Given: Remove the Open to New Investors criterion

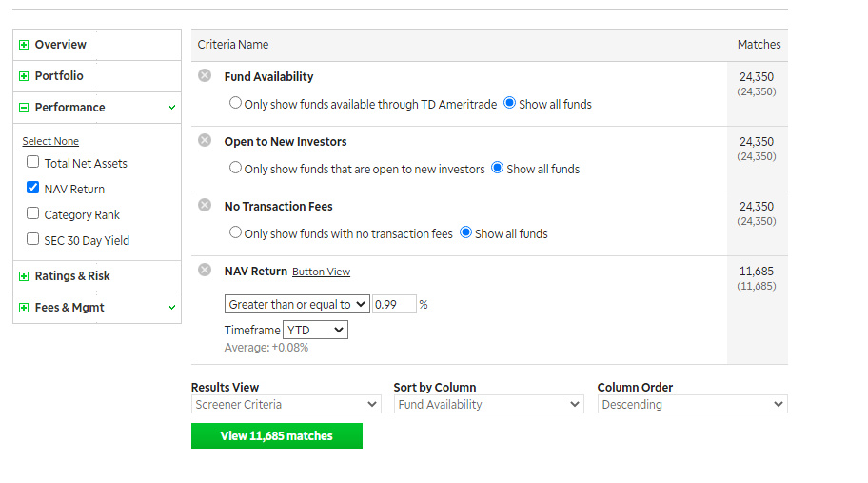Looking at the screenshot, I should (205, 140).
